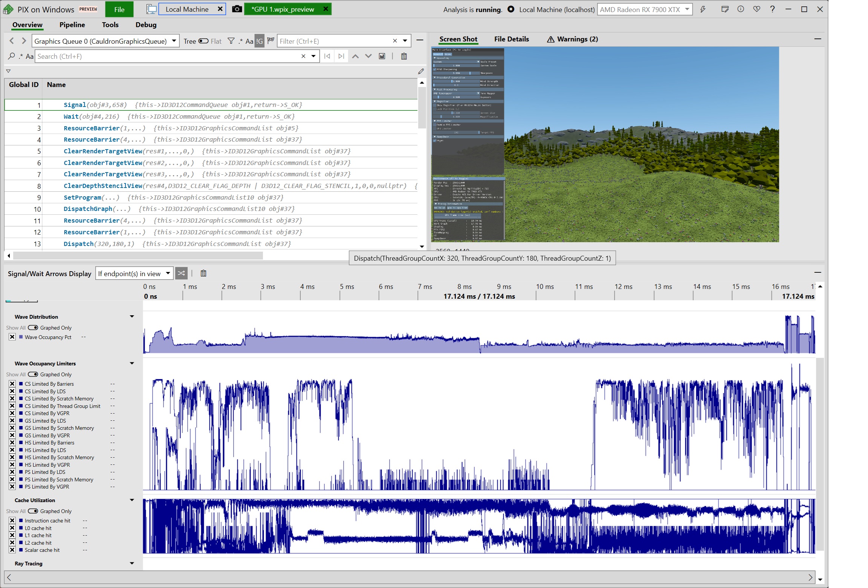Click the shuffle arrows icon in the timeline toolbar
Screen dimensions: 868x588
181,273
